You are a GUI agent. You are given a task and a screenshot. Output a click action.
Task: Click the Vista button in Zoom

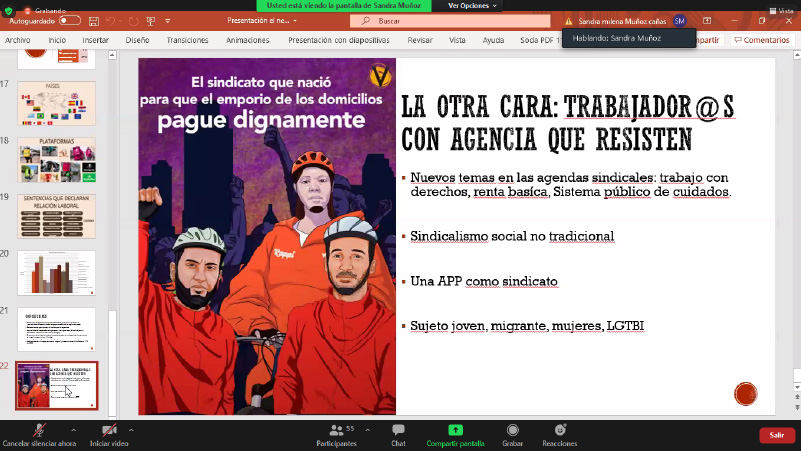(781, 10)
